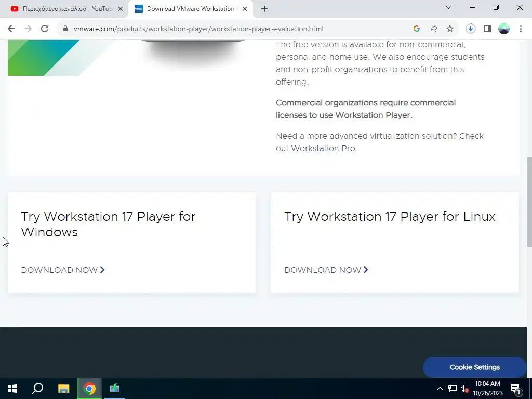Viewport: 532px width, 399px height.
Task: Click the padlock site info icon
Action: point(65,29)
